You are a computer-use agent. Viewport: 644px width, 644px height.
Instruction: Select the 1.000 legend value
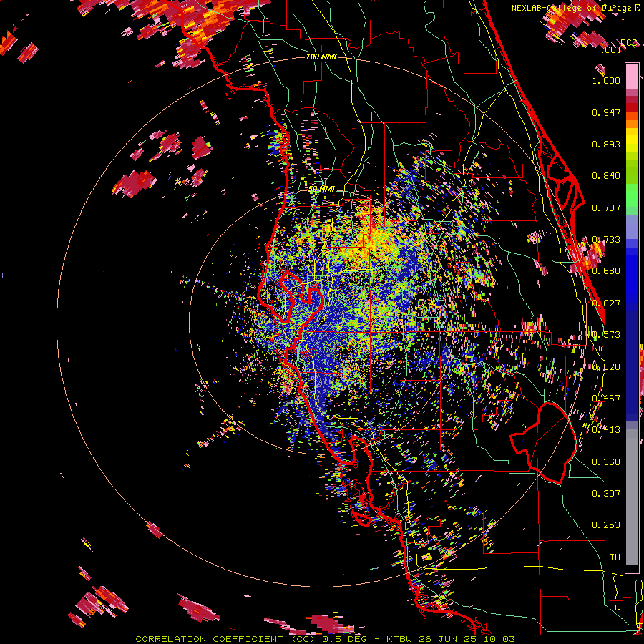[606, 81]
